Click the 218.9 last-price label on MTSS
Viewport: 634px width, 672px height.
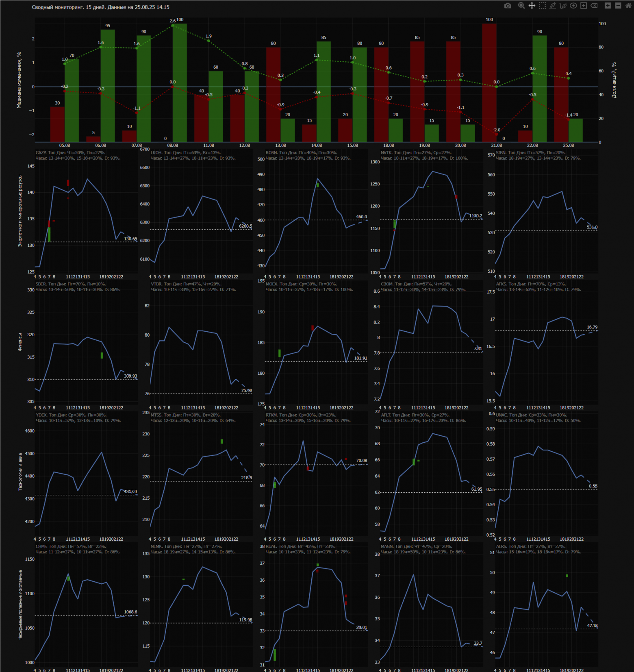(x=246, y=478)
